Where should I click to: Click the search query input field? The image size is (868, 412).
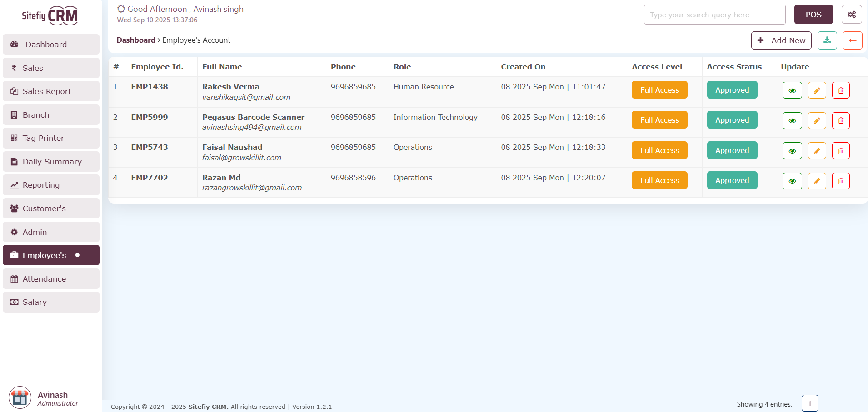(x=714, y=15)
